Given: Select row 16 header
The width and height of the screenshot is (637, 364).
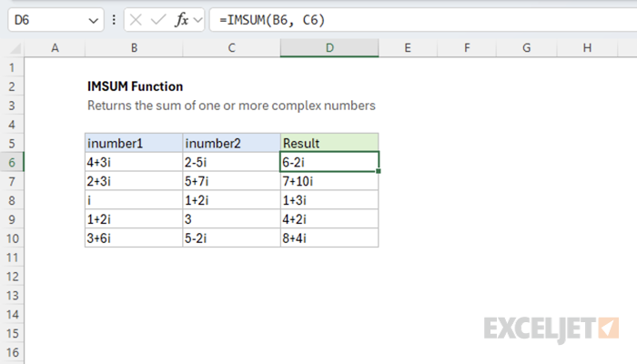Looking at the screenshot, I should (12, 352).
